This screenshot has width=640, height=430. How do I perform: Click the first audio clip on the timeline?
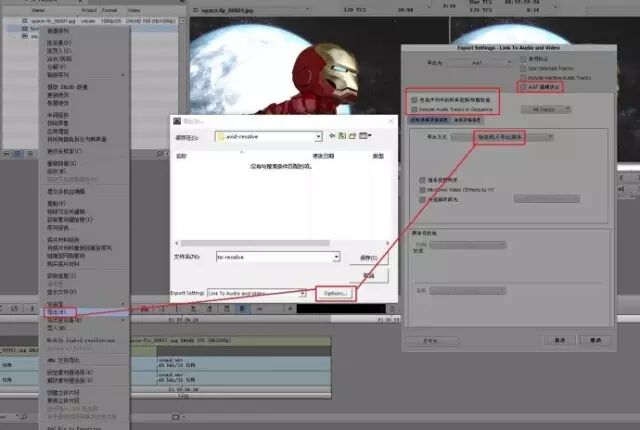point(244,363)
